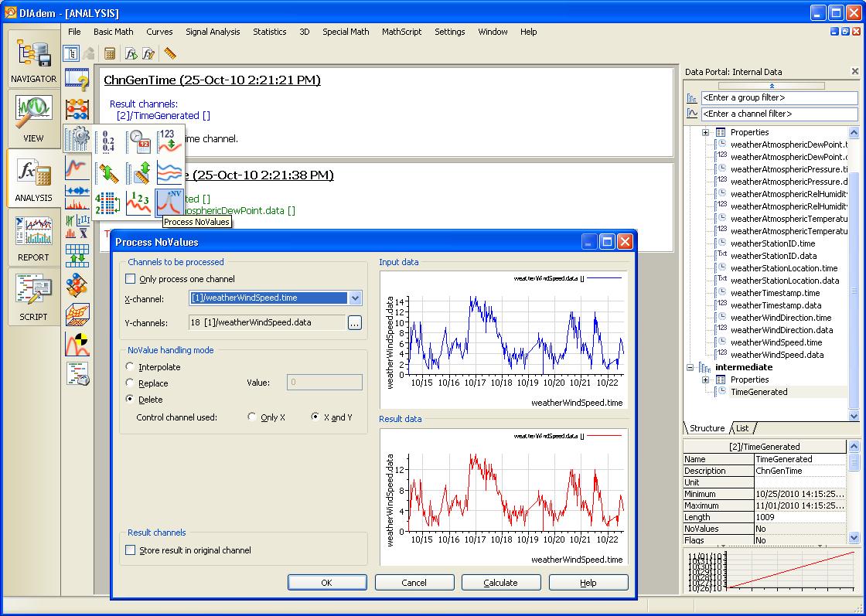Click the 1 2 3 red curve flyout icon
866x616 pixels.
138,203
